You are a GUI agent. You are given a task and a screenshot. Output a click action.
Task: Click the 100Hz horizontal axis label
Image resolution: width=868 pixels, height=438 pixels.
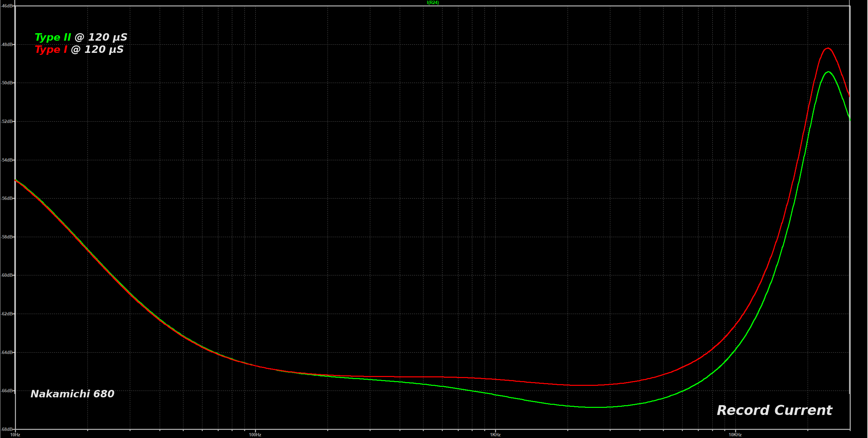[x=255, y=435]
